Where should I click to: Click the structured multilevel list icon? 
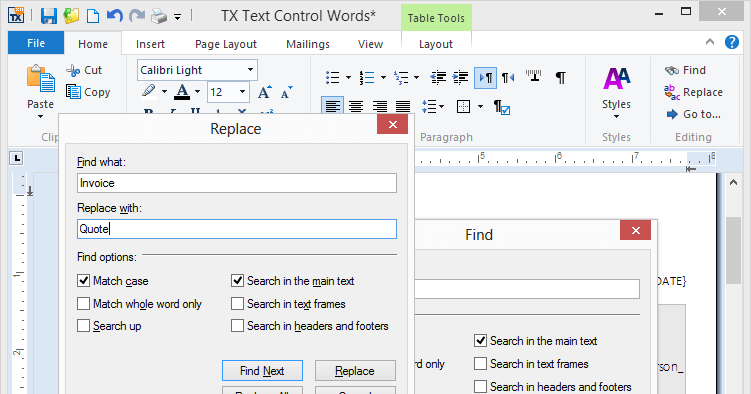[401, 77]
